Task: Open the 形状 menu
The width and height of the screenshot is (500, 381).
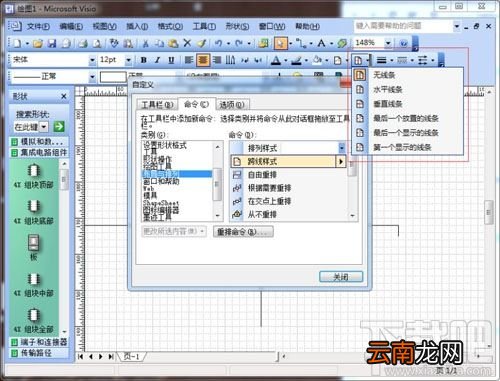Action: click(x=237, y=26)
